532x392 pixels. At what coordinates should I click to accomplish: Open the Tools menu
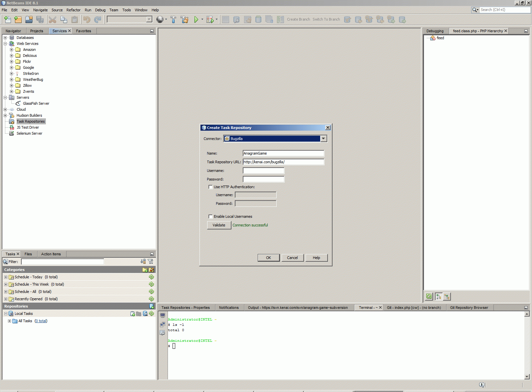[x=126, y=10]
